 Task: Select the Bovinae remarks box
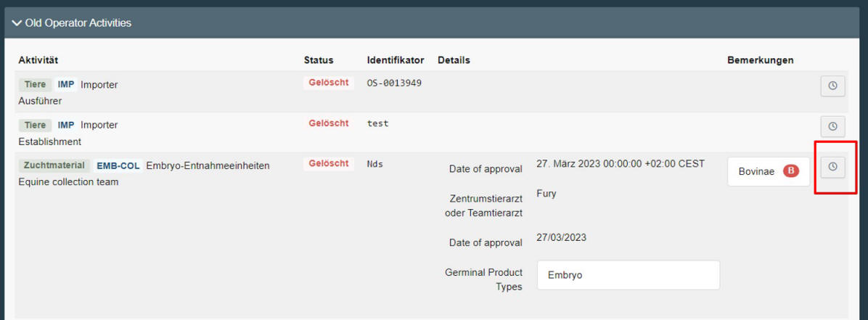(769, 172)
